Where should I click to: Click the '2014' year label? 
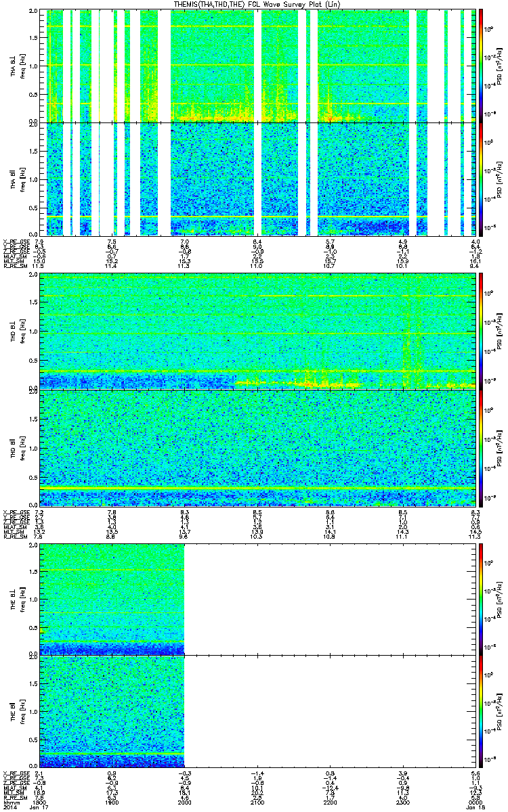[9, 807]
